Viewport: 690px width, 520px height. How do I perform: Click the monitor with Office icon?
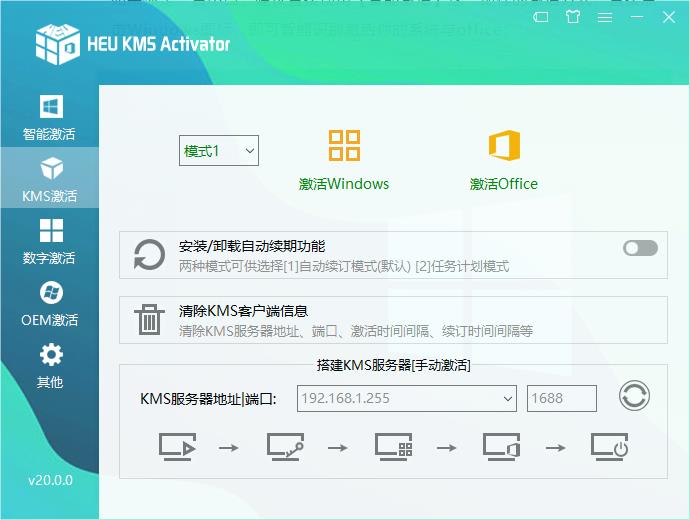pyautogui.click(x=502, y=447)
